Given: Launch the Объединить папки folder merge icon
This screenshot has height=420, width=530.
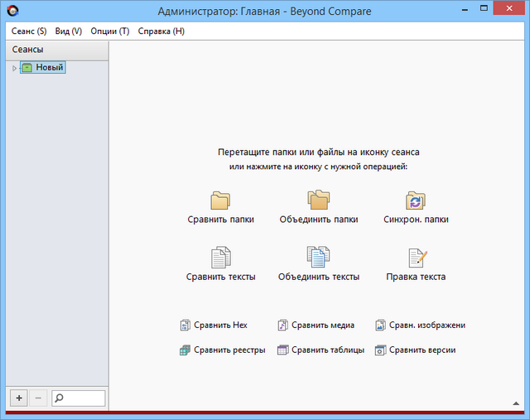Looking at the screenshot, I should (319, 200).
